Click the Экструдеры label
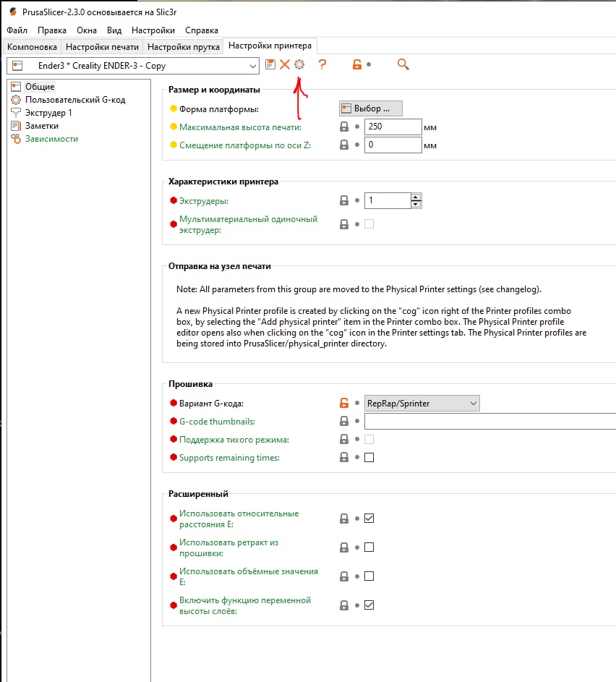The height and width of the screenshot is (682, 616). coord(203,201)
